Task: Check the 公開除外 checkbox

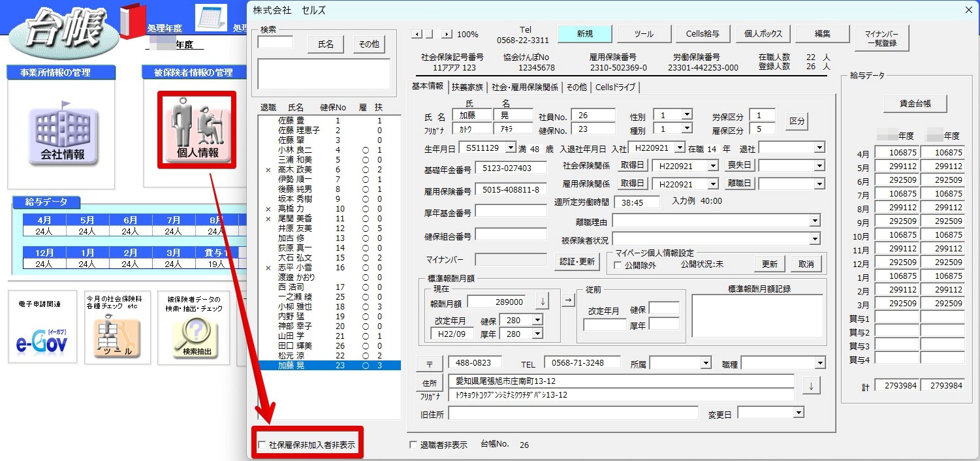Action: tap(618, 265)
